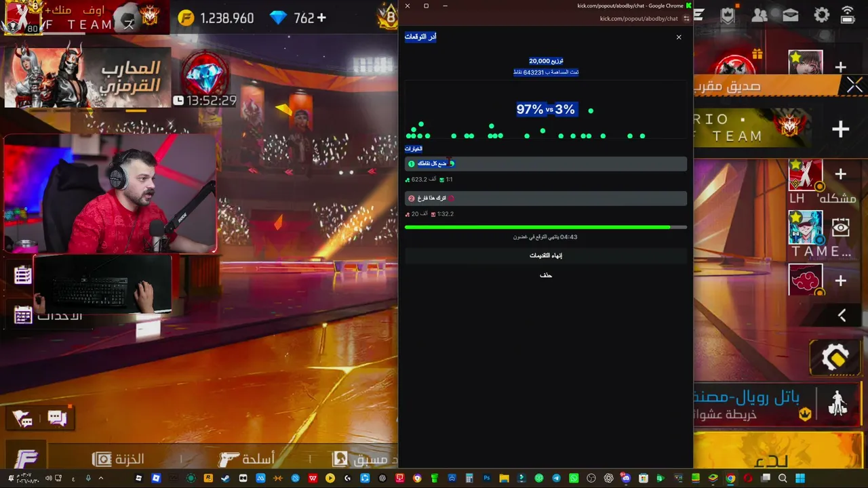
Task: Open Telegram from the taskbar
Action: pyautogui.click(x=556, y=479)
